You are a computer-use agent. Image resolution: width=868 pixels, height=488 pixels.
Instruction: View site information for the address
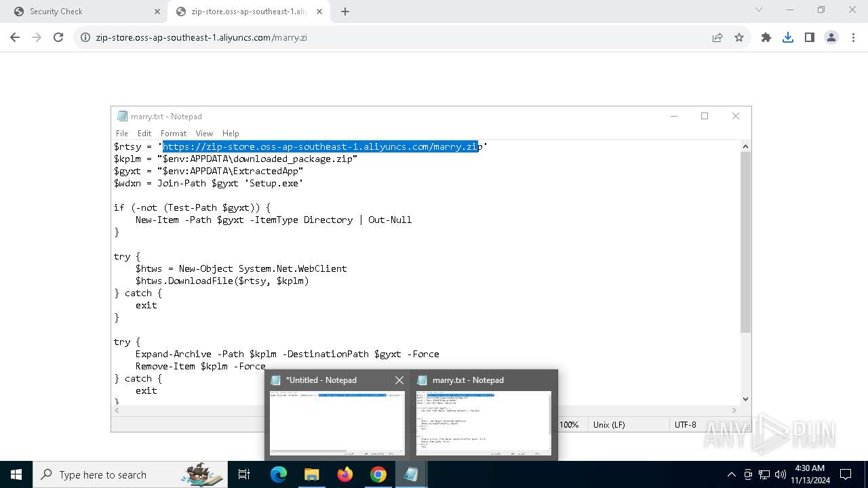tap(85, 37)
